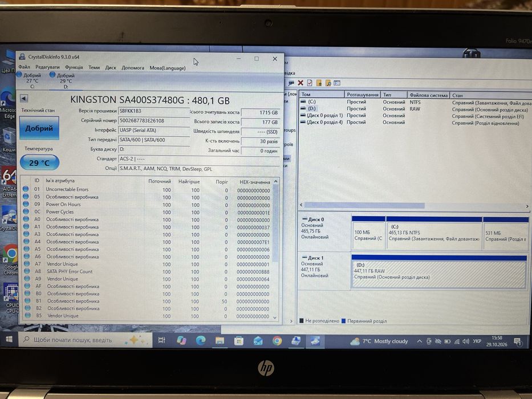Click the firmware field SBFKK1B3

[154, 111]
